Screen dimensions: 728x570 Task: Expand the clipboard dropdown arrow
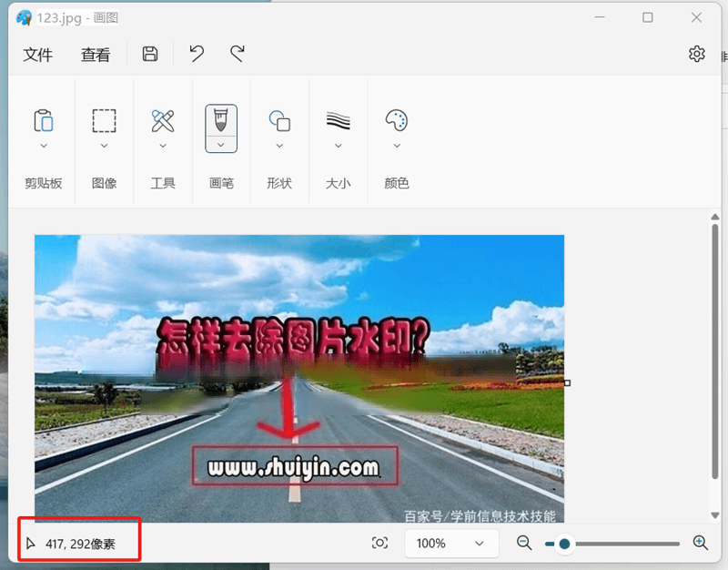(43, 146)
